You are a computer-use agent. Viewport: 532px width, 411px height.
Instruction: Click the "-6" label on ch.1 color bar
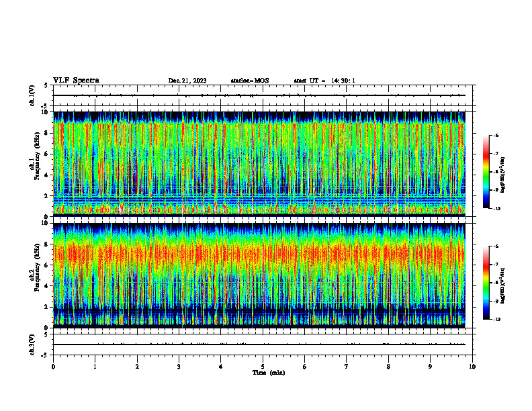496,135
